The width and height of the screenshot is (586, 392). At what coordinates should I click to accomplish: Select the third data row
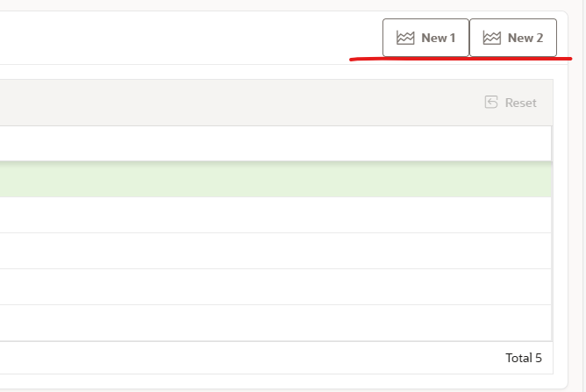pos(263,251)
